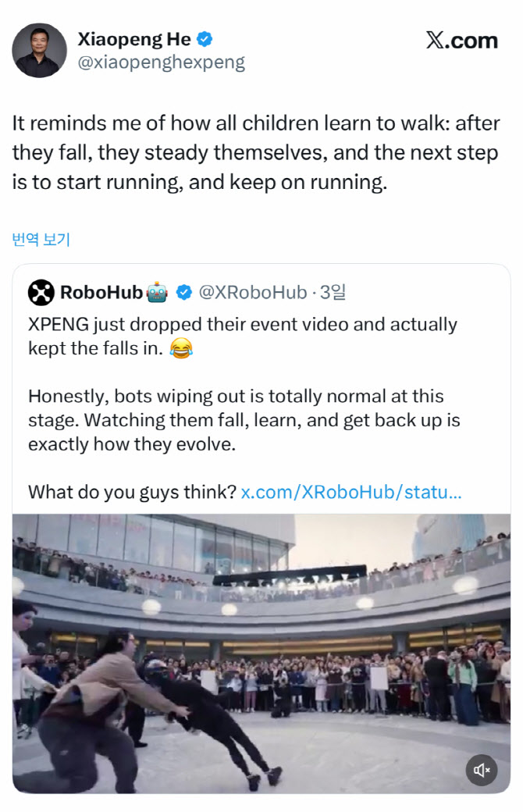Click the 3일 timestamp

pyautogui.click(x=333, y=293)
